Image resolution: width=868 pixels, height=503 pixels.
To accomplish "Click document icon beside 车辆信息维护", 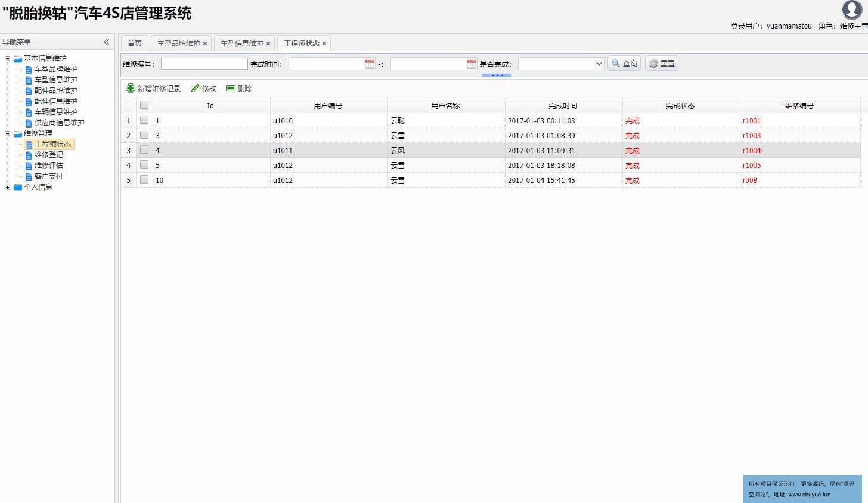I will pyautogui.click(x=29, y=112).
